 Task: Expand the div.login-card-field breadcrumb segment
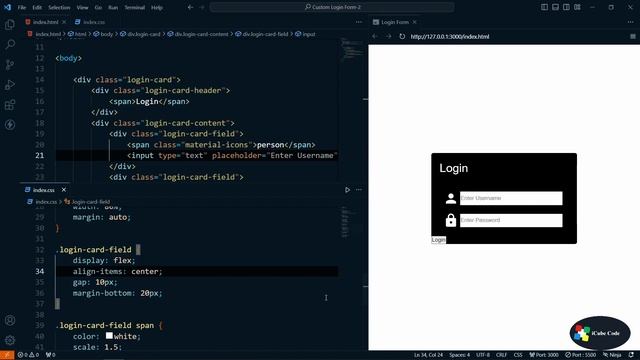click(x=262, y=34)
